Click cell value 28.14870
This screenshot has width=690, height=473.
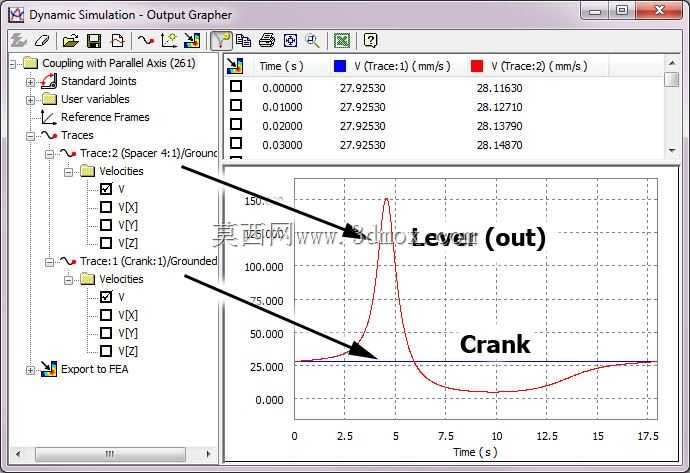pos(499,145)
